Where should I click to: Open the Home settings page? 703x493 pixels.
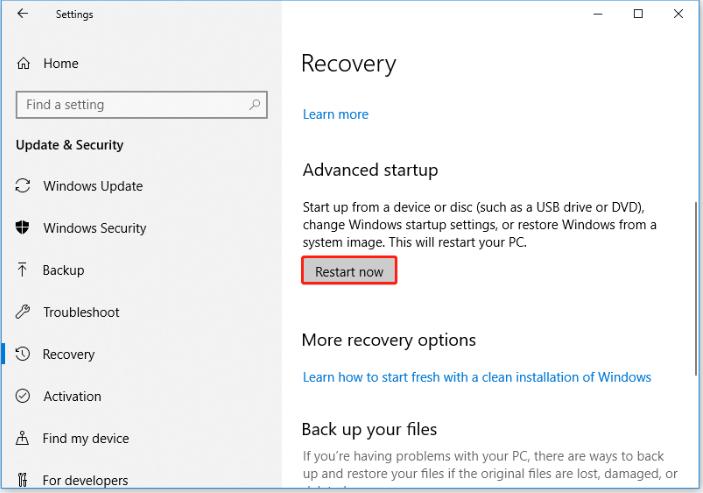(x=61, y=63)
